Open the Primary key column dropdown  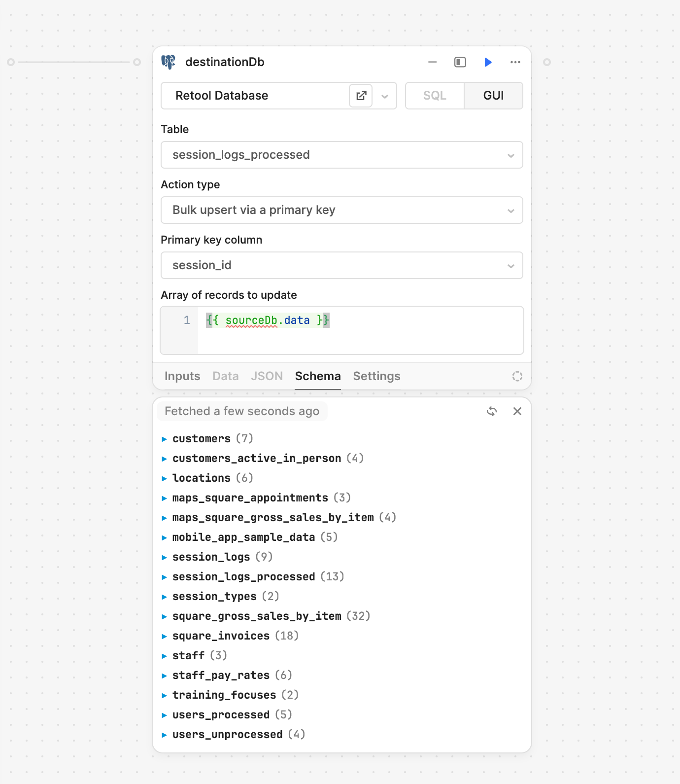click(x=342, y=265)
